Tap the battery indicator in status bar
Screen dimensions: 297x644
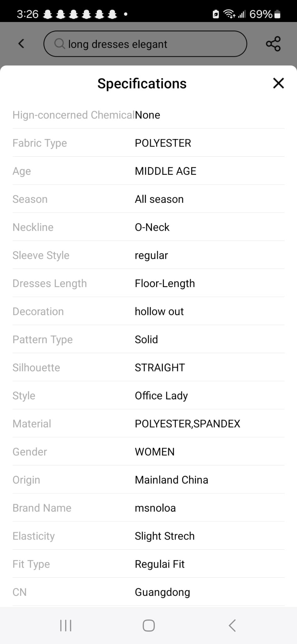278,14
